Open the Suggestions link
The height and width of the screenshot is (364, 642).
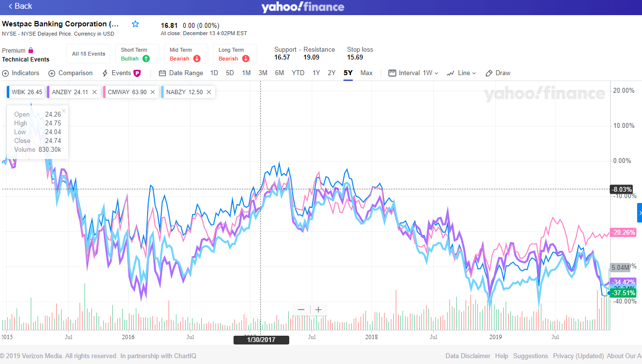pos(531,356)
